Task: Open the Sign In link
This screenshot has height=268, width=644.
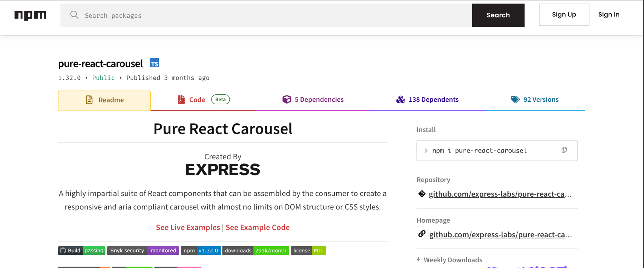Action: click(x=609, y=15)
